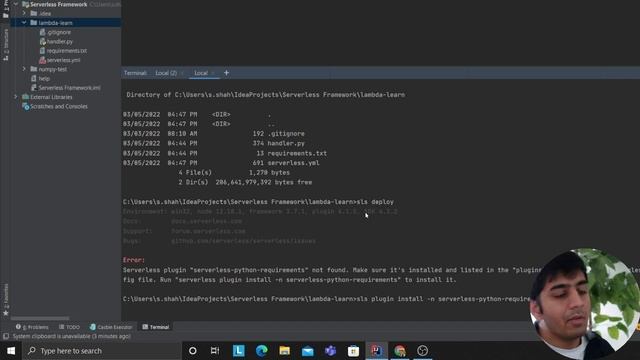This screenshot has width=640, height=360.
Task: Click the handler.py Python file icon
Action: pos(42,41)
